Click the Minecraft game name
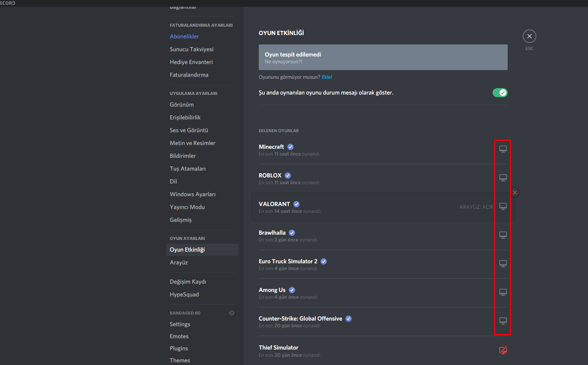Screen dimensions: 588x365 click(x=271, y=147)
